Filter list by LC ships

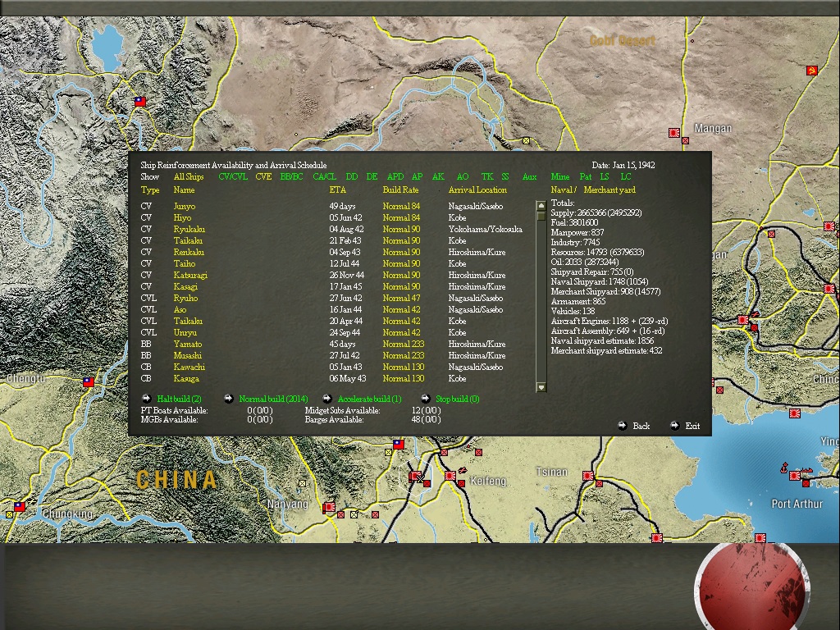626,176
